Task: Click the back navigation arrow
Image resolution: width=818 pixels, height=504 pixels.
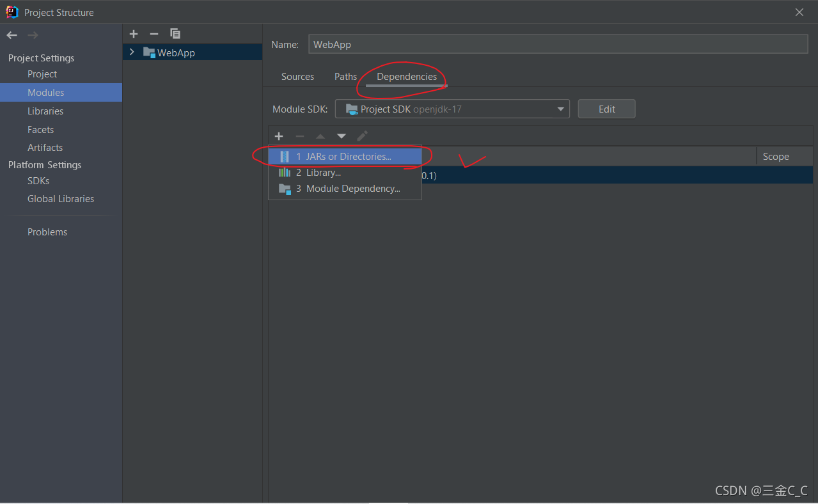Action: pyautogui.click(x=12, y=35)
